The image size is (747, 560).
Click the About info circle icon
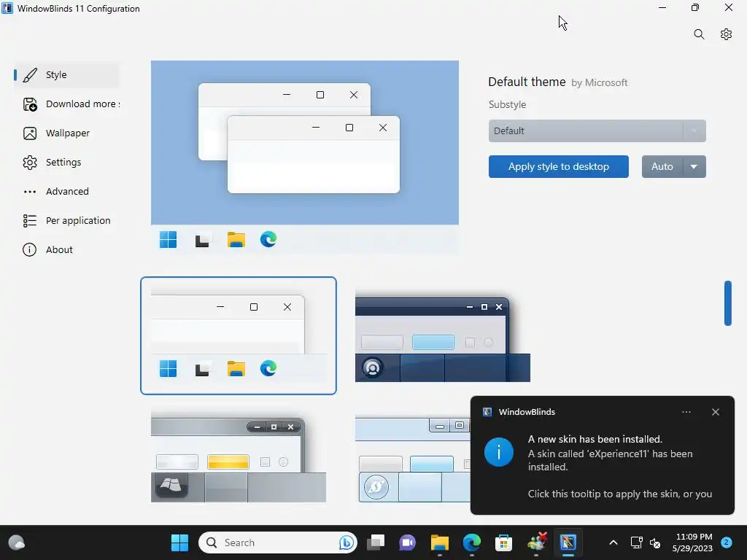[29, 249]
